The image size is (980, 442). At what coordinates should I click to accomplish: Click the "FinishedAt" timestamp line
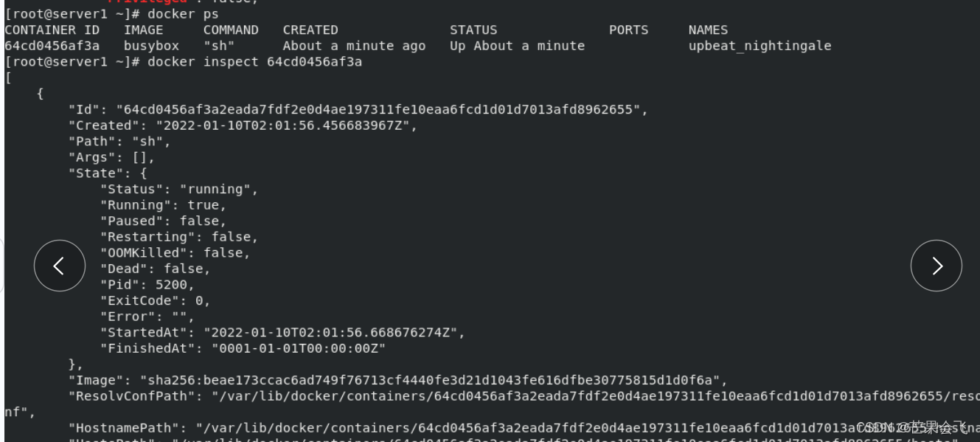(x=243, y=348)
